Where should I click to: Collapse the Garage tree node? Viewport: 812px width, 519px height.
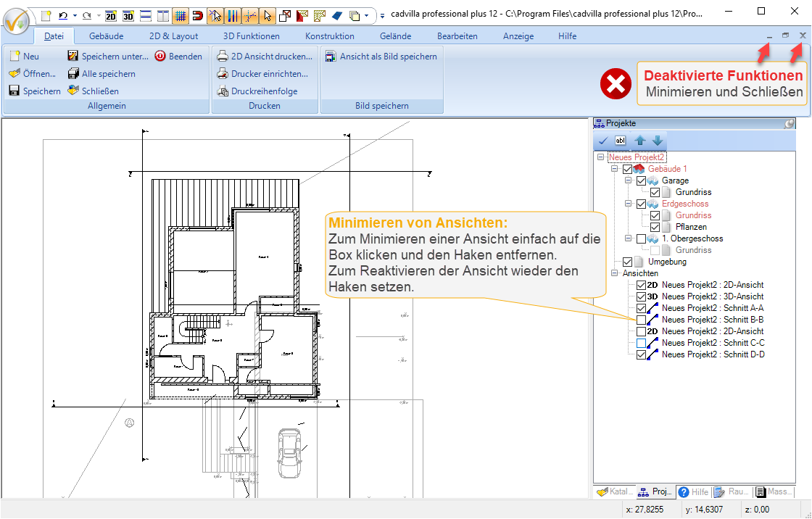628,180
